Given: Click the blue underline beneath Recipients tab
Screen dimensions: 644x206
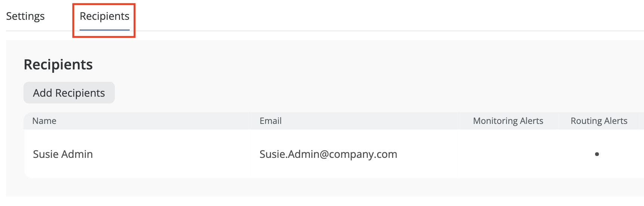Looking at the screenshot, I should (104, 30).
